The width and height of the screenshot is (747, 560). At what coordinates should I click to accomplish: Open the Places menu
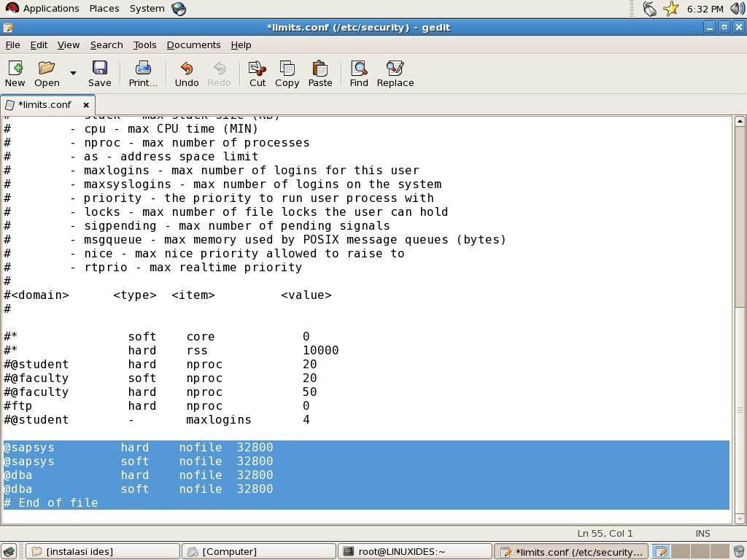(104, 9)
